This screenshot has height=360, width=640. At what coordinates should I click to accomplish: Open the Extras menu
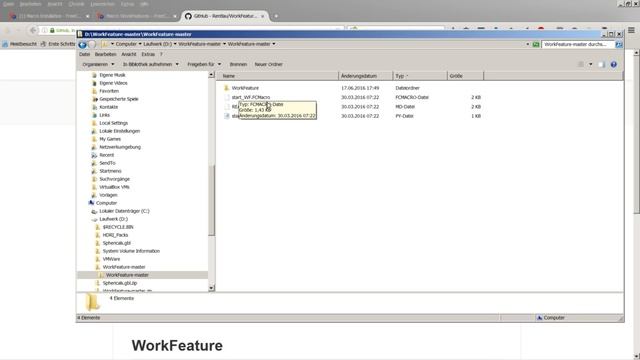(x=148, y=54)
